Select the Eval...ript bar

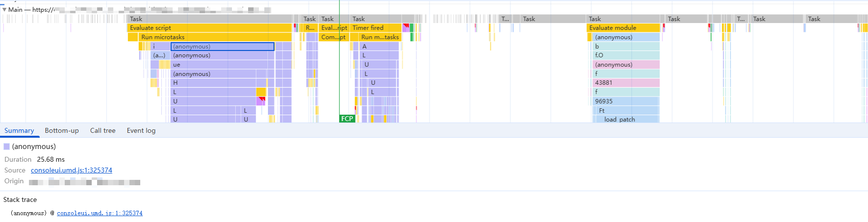(334, 28)
